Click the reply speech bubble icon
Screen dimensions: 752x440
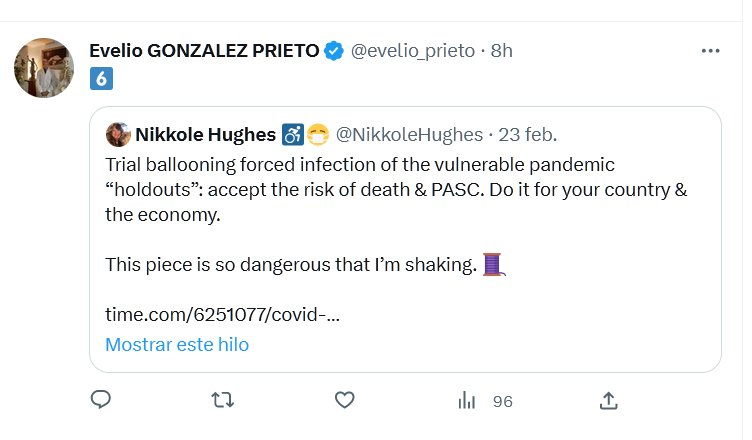100,400
